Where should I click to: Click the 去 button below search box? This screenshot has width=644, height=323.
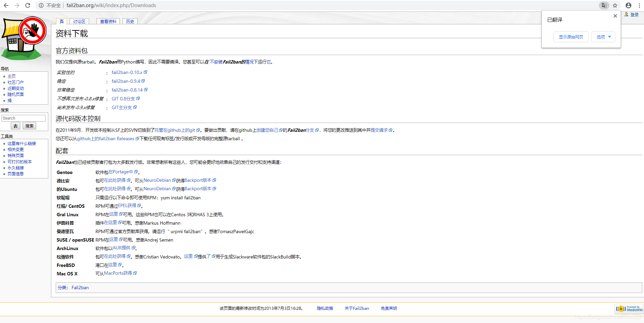16,126
